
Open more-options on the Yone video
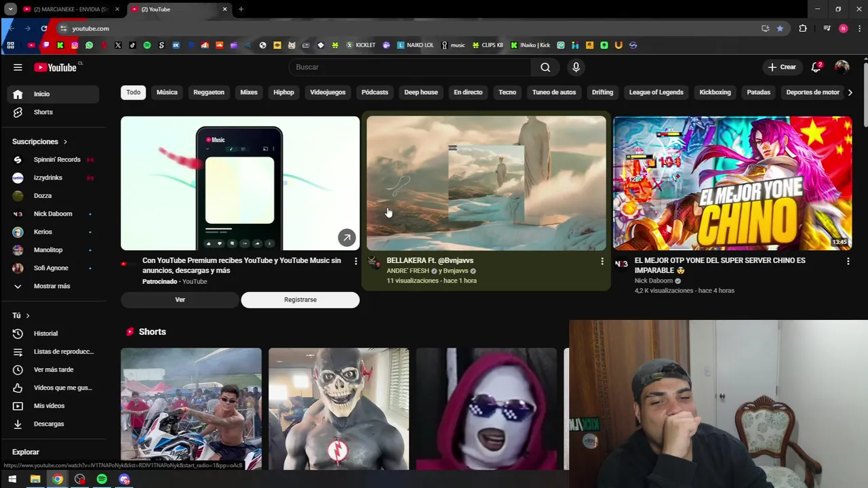coord(848,261)
